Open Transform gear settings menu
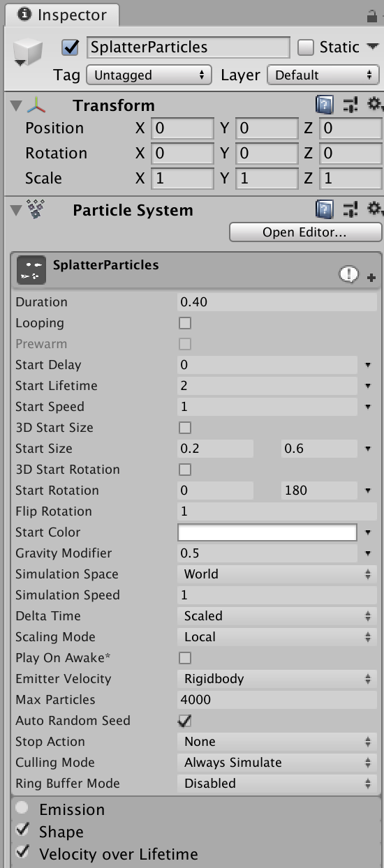Image resolution: width=384 pixels, height=868 pixels. 375,105
